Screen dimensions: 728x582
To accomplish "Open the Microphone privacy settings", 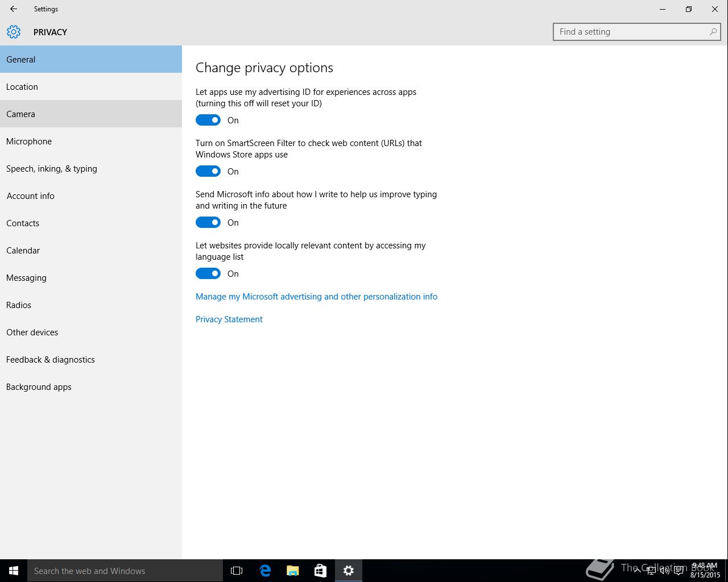I will pos(91,141).
